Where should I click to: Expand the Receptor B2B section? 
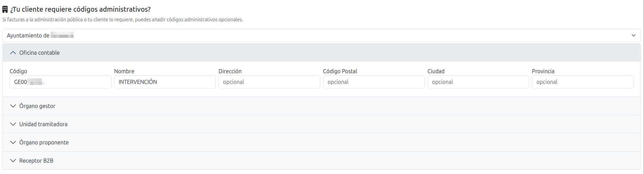pyautogui.click(x=36, y=161)
